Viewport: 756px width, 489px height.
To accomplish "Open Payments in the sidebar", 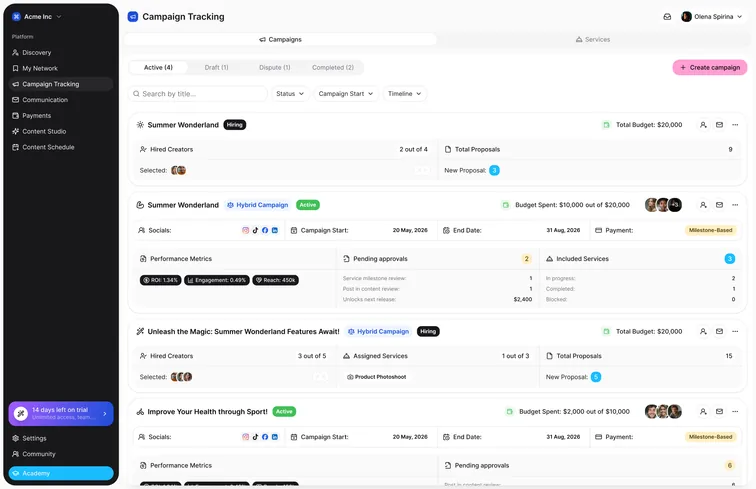I will [x=61, y=115].
